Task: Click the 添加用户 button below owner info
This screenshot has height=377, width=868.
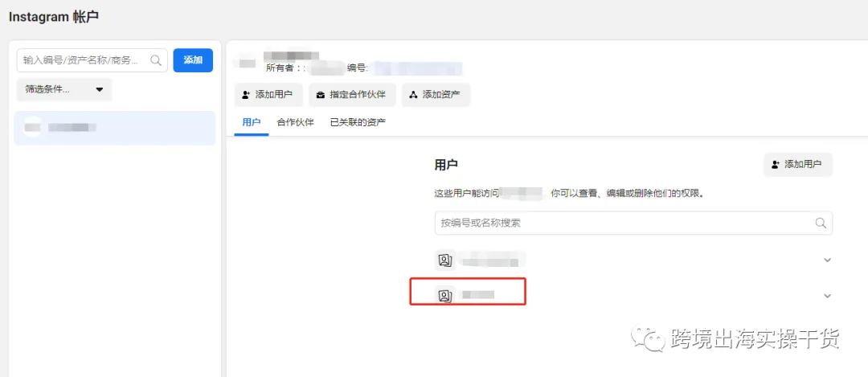Action: (268, 95)
